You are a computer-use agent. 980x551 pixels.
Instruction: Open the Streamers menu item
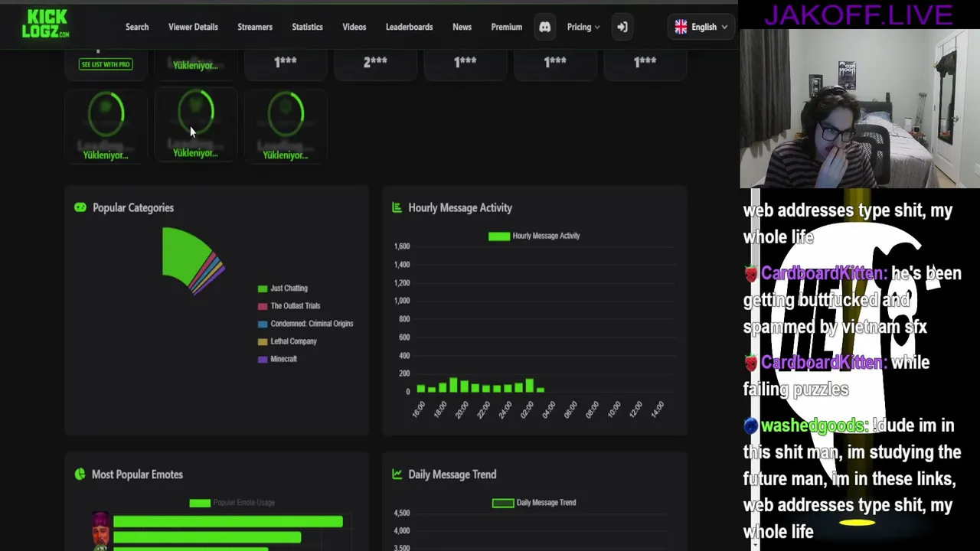click(255, 27)
